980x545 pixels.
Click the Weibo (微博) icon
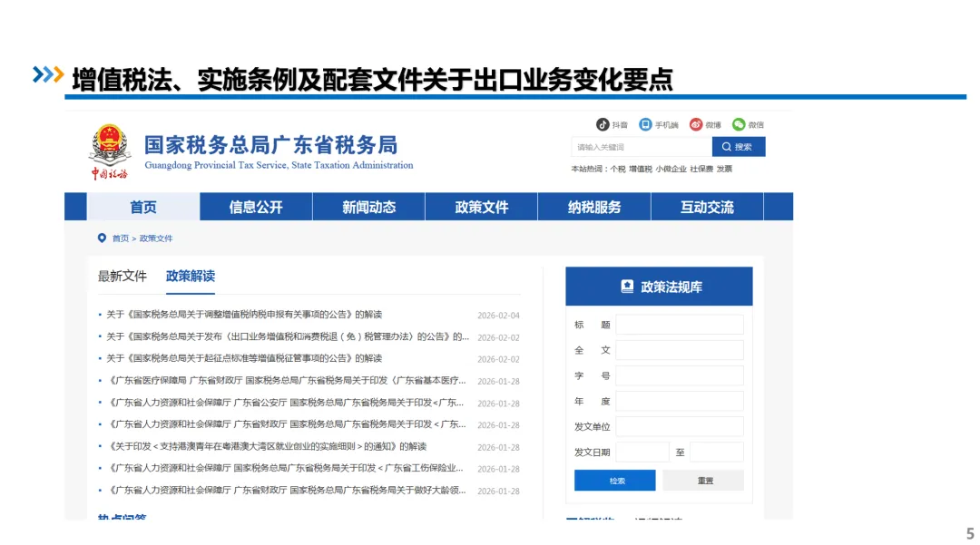click(x=696, y=124)
